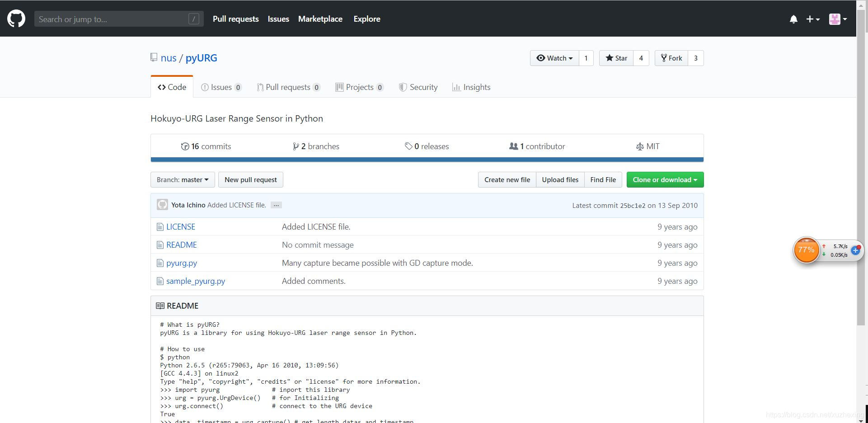This screenshot has width=868, height=423.
Task: View the 0 releases page
Action: point(427,146)
